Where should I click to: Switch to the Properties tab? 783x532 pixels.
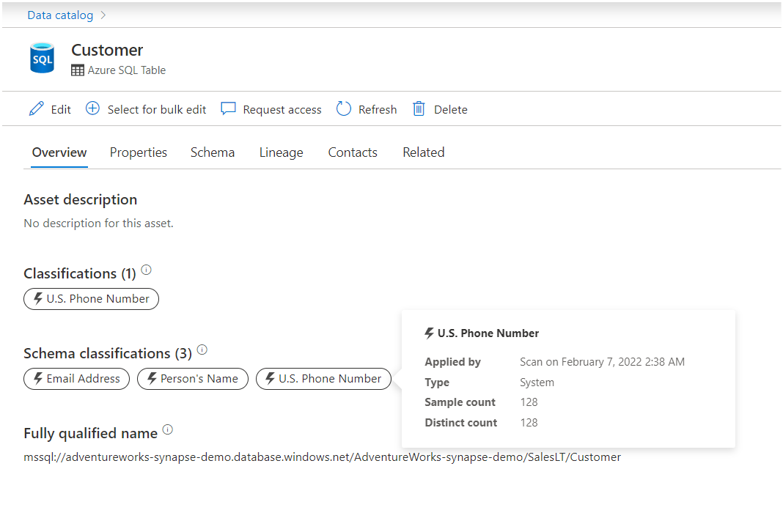pos(139,152)
